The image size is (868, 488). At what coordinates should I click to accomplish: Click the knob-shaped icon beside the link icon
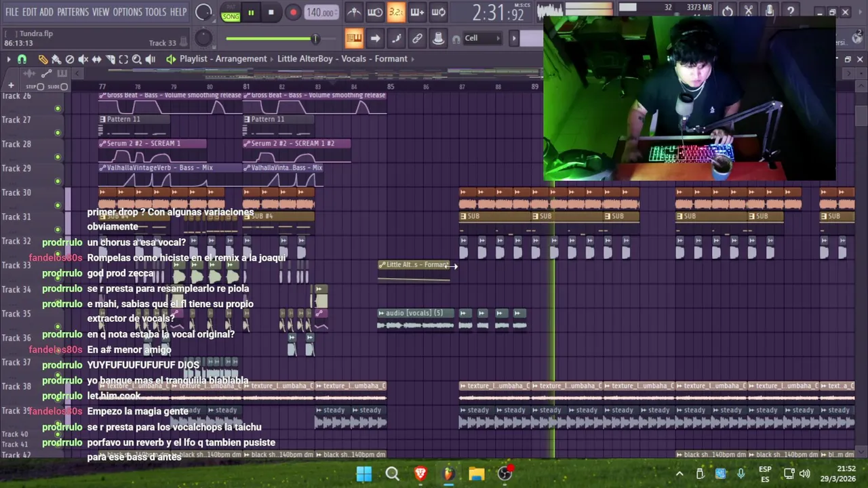[438, 38]
